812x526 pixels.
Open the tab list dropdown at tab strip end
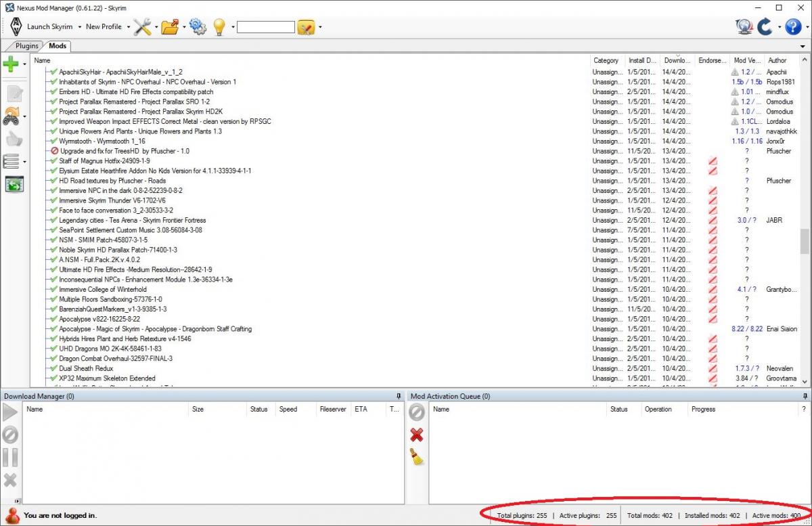tap(803, 46)
